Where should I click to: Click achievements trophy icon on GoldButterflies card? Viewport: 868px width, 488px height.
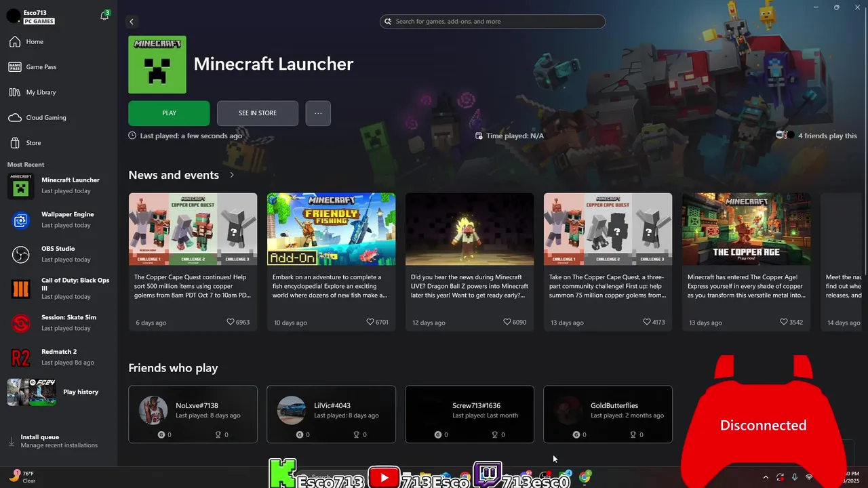632,434
